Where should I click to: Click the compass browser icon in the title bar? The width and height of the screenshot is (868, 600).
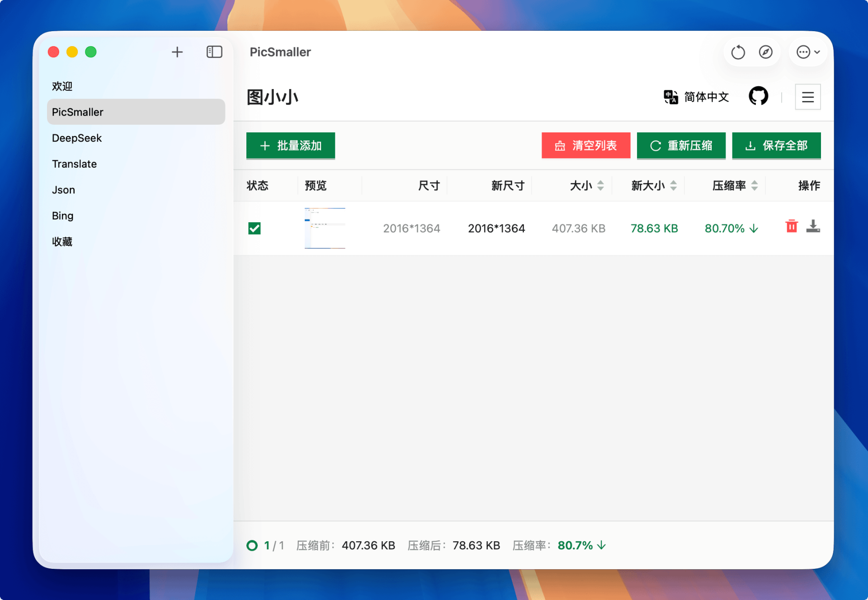click(x=765, y=52)
